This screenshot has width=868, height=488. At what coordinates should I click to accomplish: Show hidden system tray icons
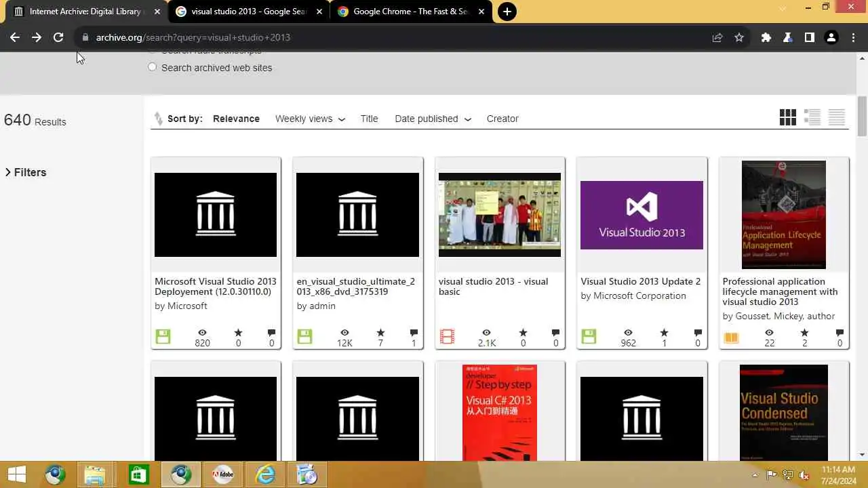755,474
